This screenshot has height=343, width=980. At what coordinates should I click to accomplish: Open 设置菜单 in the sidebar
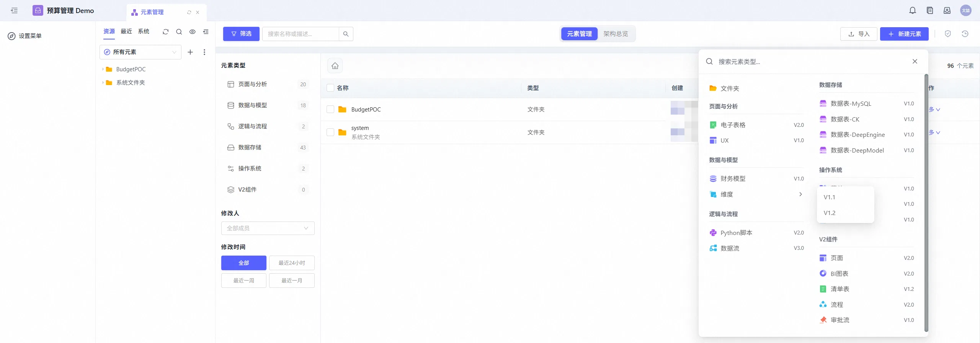pyautogui.click(x=25, y=36)
